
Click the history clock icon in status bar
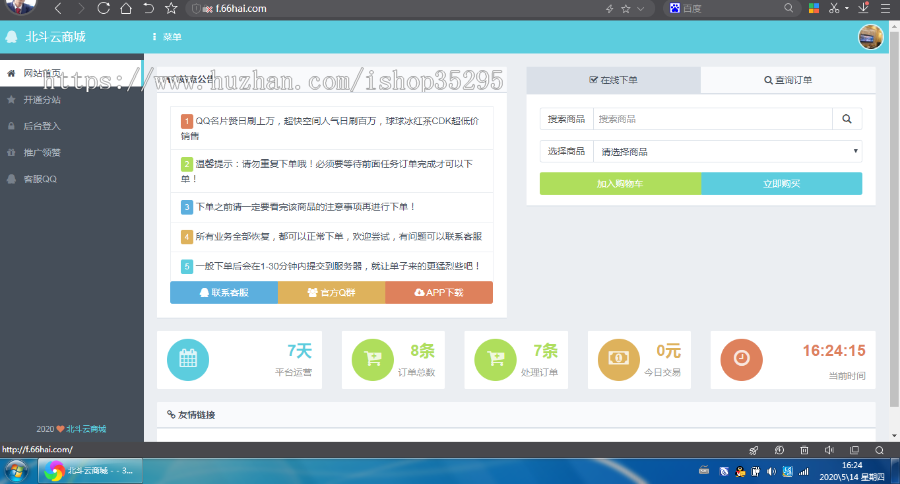tap(779, 450)
